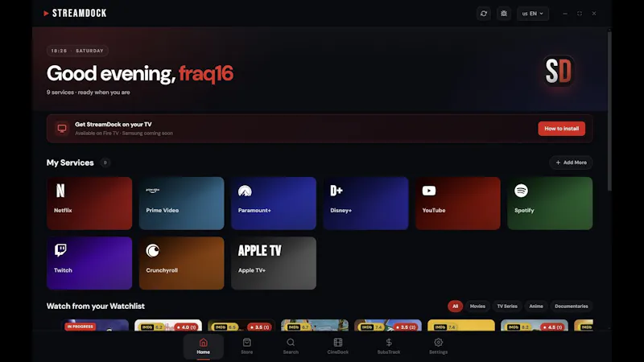Screen dimensions: 644x362
Task: Open the Apple TV+ service tile
Action: point(274,263)
